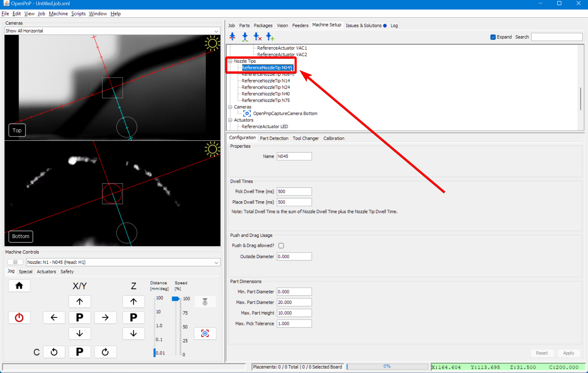Click the camera position target icon
The image size is (588, 373).
[x=205, y=333]
